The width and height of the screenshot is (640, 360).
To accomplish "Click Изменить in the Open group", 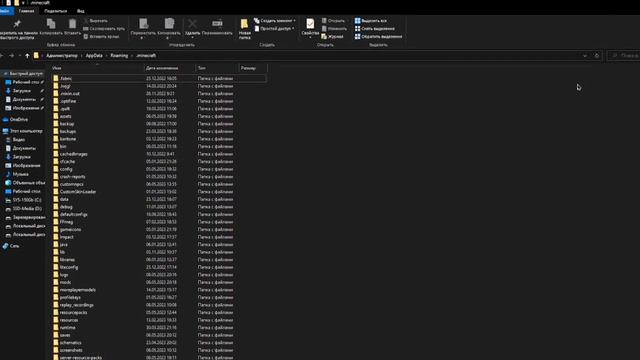I will click(334, 29).
